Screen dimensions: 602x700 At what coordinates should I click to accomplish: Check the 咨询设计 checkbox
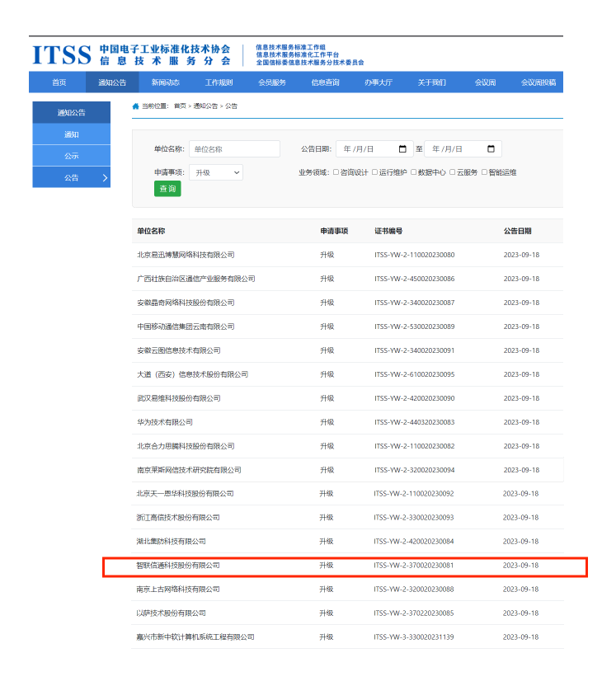[336, 172]
